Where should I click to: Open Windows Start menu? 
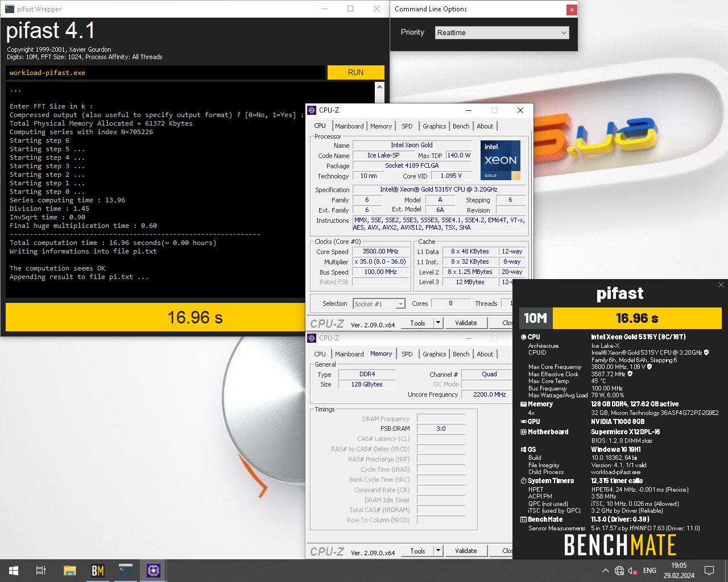14,571
